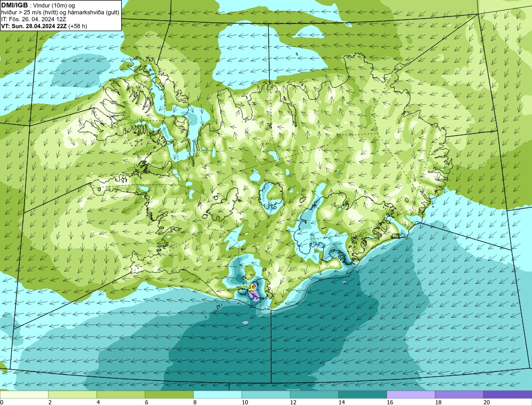The image size is (532, 406).
Task: Click legend scale value 0
Action: click(2, 402)
